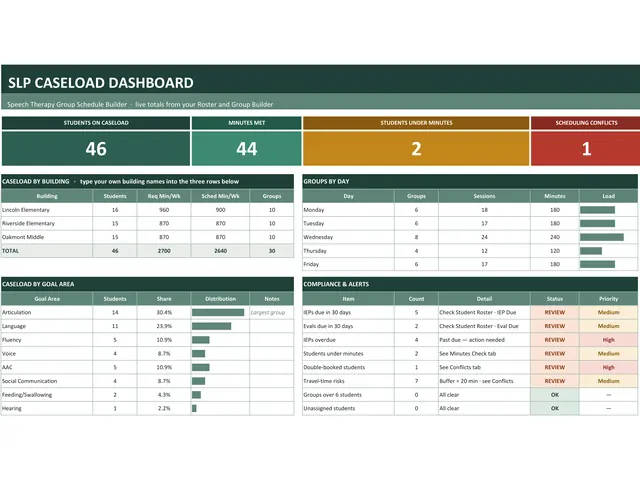This screenshot has height=480, width=640.
Task: Click the Monday row in Groups by Day
Action: point(470,210)
